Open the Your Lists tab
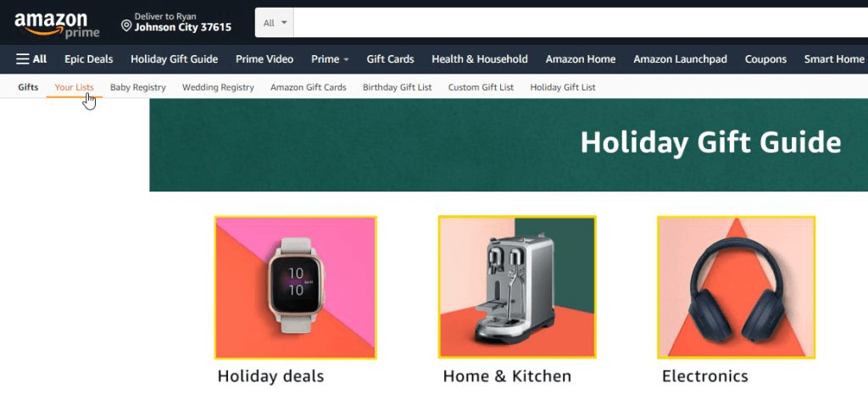The width and height of the screenshot is (868, 395). (x=75, y=87)
